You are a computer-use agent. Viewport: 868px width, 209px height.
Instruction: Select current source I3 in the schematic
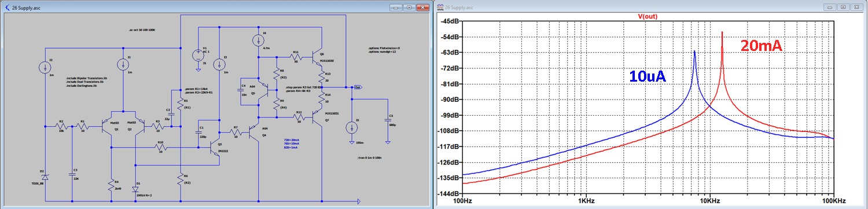pos(219,64)
